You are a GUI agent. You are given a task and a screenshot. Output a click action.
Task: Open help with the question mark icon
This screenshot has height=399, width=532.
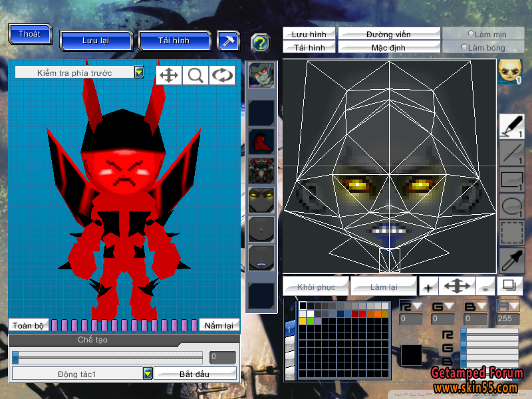[260, 43]
